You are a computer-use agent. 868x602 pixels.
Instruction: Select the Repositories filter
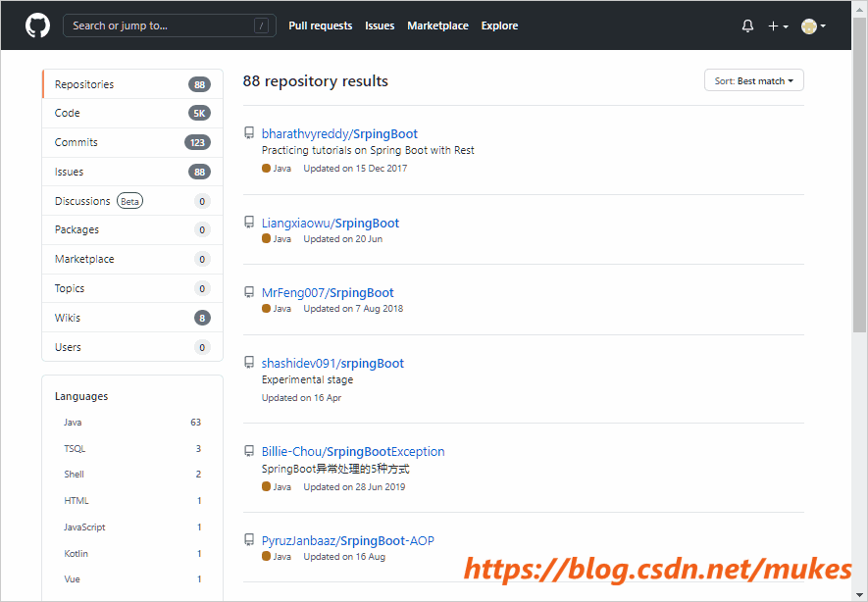click(132, 84)
